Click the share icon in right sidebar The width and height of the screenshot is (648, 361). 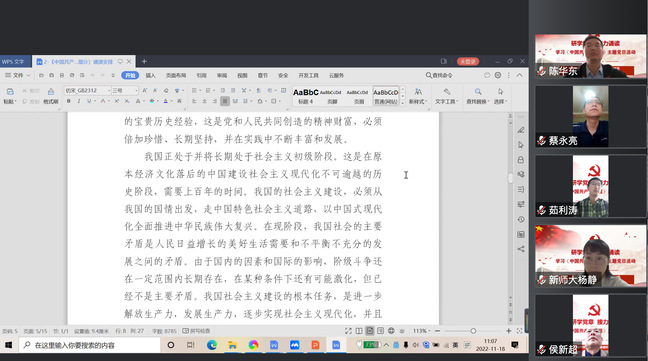(521, 249)
